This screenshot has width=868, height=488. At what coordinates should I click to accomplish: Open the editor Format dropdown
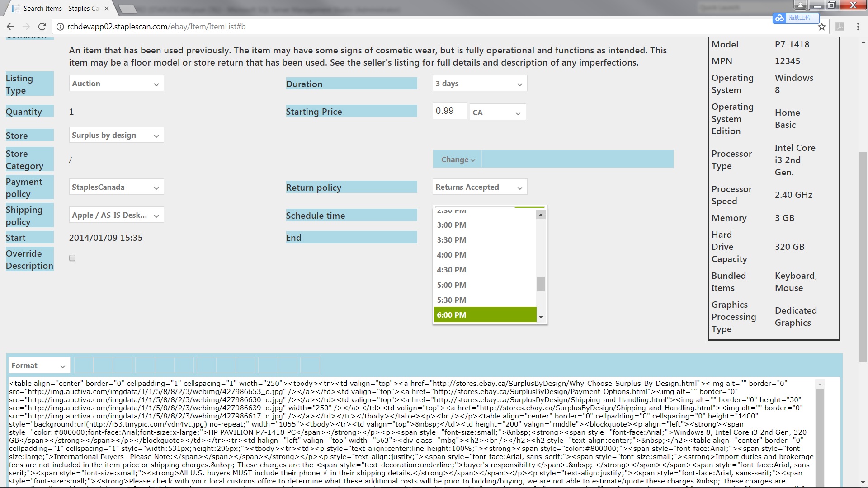click(x=39, y=366)
